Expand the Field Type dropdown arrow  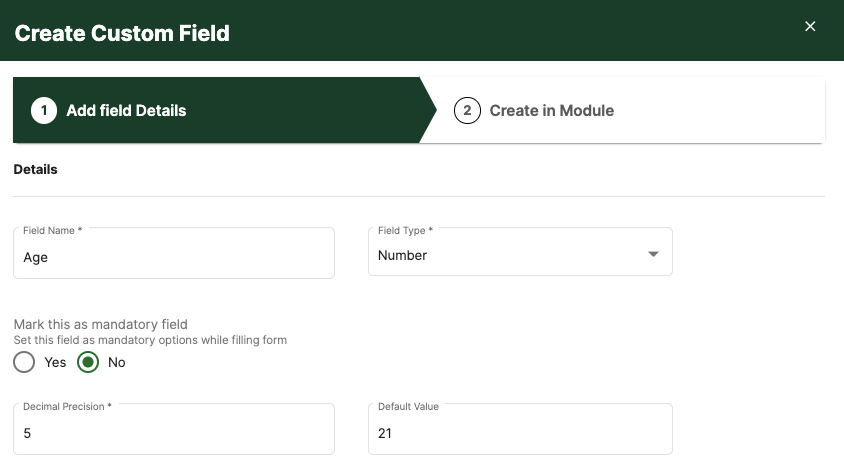point(653,254)
